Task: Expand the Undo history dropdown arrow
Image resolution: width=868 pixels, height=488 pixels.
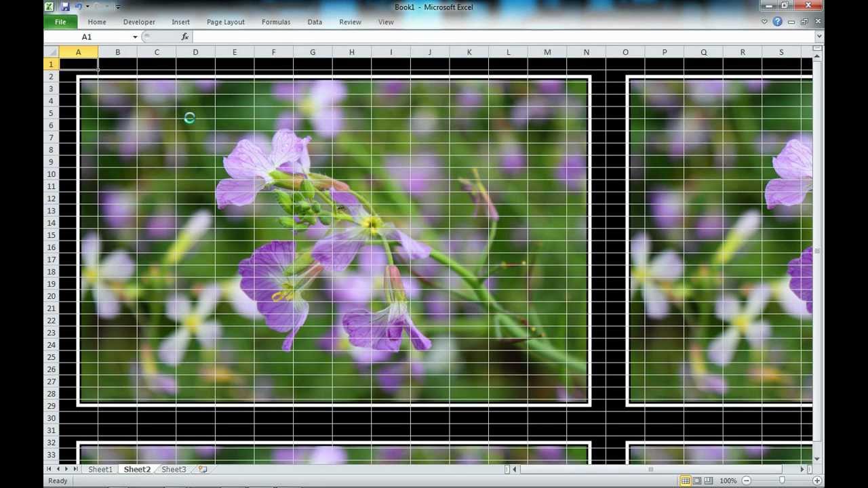Action: click(x=87, y=7)
